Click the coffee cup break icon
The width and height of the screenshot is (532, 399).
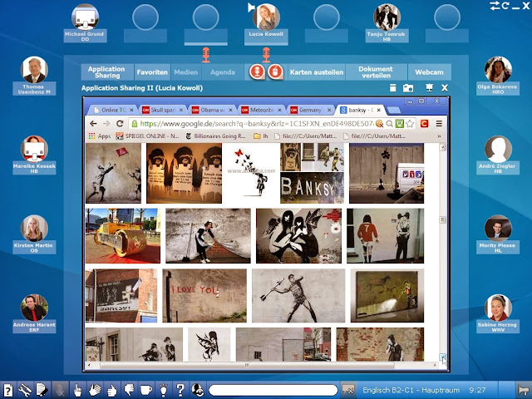pos(146,390)
